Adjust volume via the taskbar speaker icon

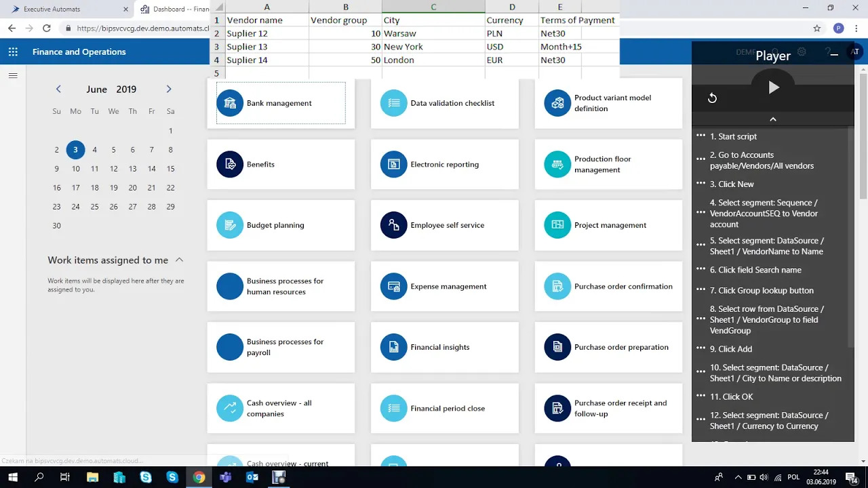click(764, 477)
